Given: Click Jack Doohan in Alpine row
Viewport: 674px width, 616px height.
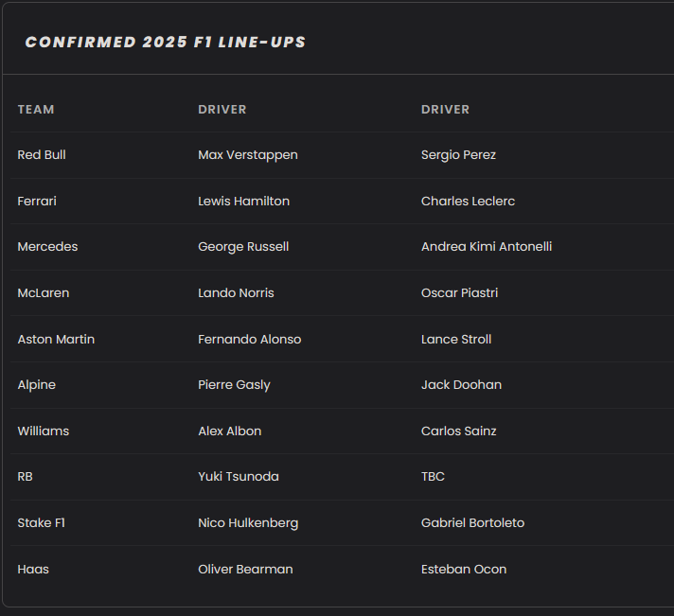Looking at the screenshot, I should click(461, 385).
